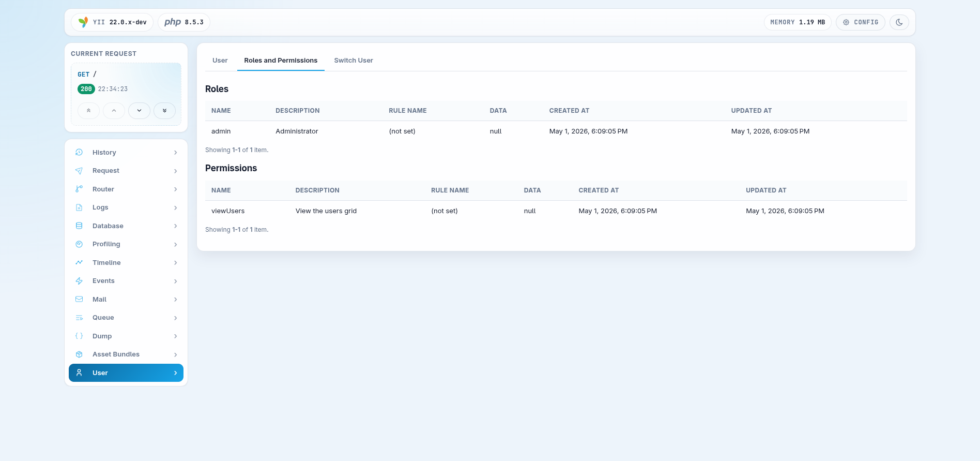
Task: Expand Timeline panel chevron
Action: pyautogui.click(x=176, y=263)
